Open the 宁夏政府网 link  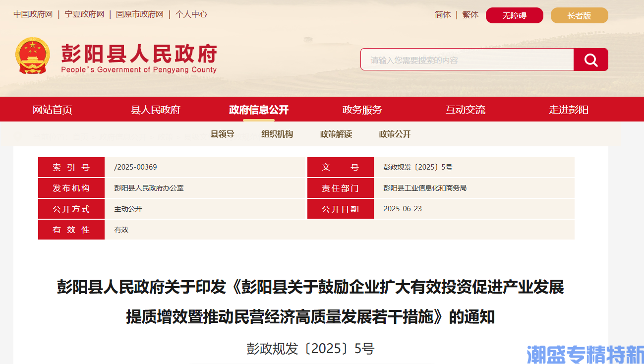tap(84, 14)
